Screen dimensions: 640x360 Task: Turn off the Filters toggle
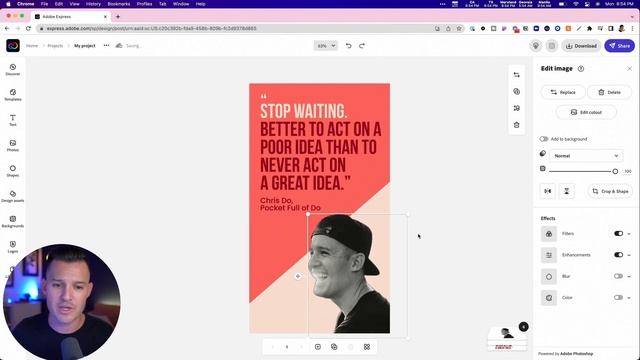click(618, 233)
